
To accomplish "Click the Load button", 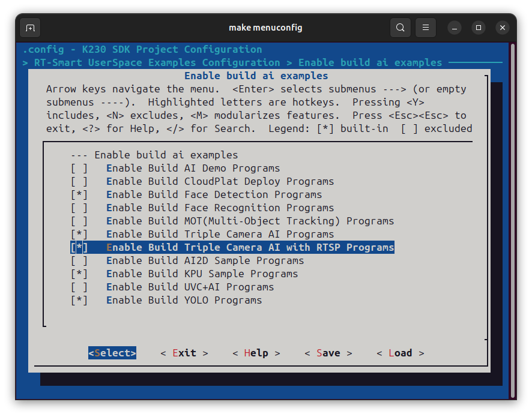I will (x=401, y=353).
